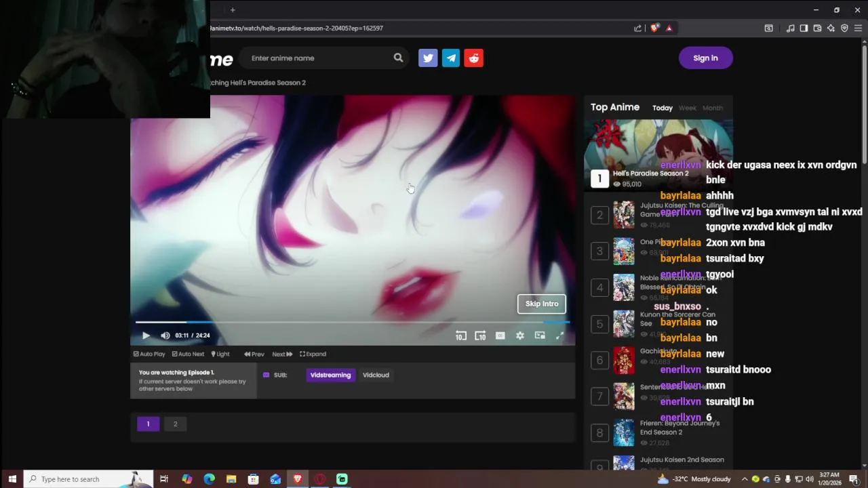Open the Brave Rewards triangle icon
The image size is (868, 488).
tap(669, 28)
